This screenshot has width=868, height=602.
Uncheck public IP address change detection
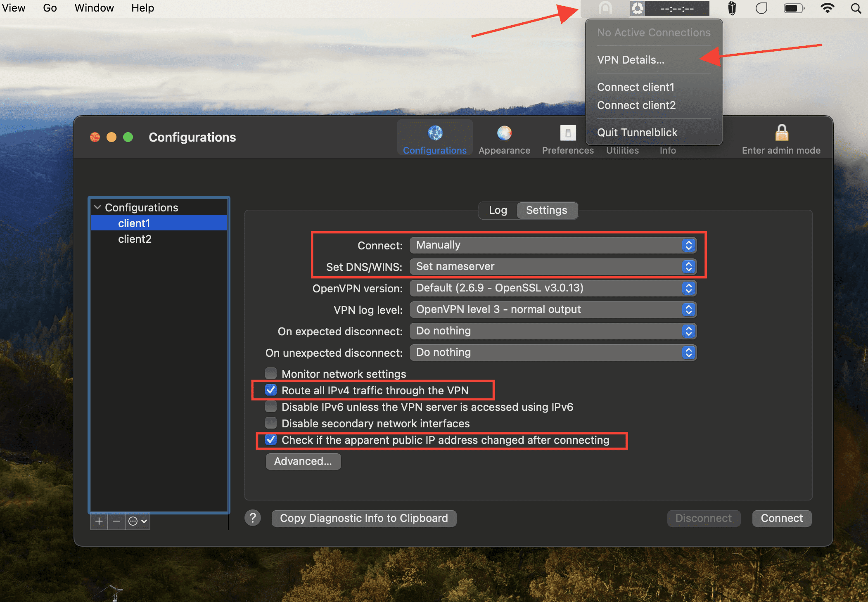coord(270,440)
